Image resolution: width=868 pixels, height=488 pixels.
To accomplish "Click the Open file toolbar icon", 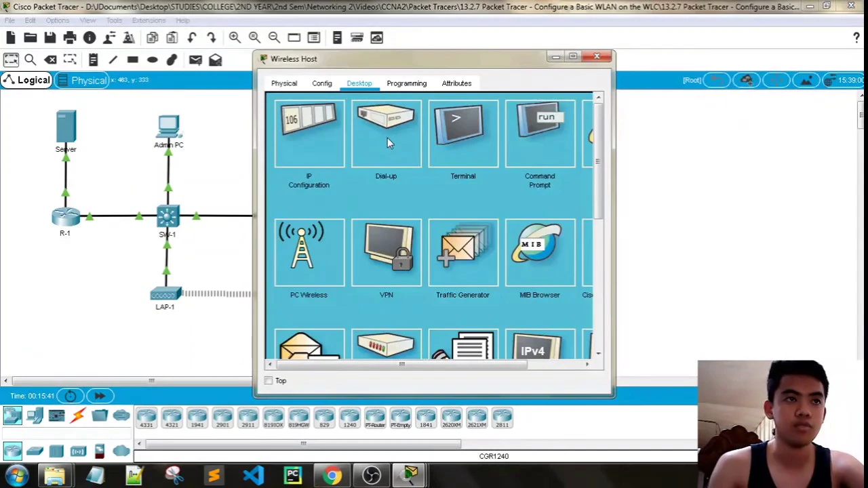I will pyautogui.click(x=31, y=38).
